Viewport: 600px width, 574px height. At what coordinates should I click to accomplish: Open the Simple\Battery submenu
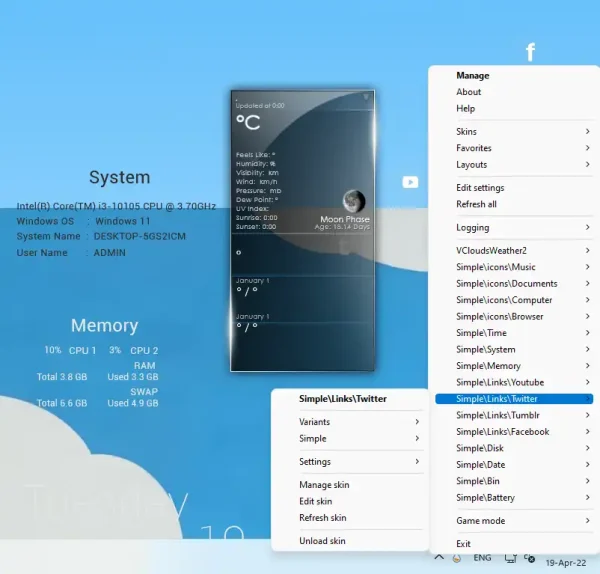[x=514, y=497]
